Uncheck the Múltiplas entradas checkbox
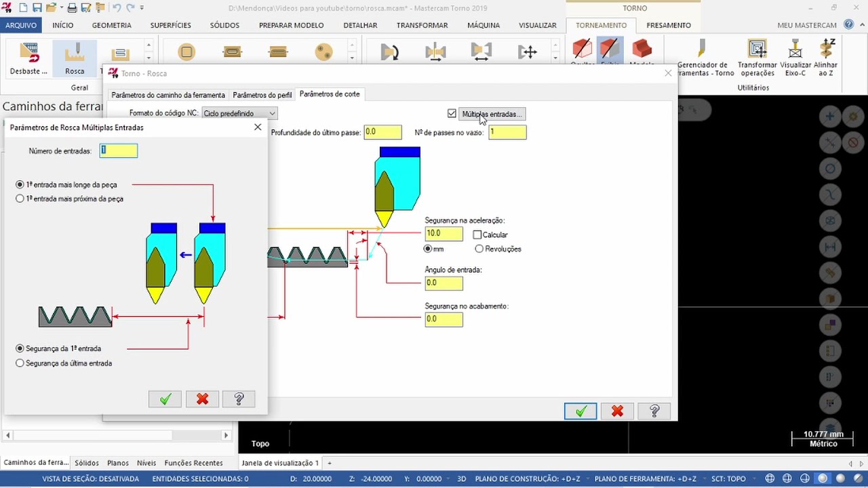The image size is (868, 488). click(452, 114)
